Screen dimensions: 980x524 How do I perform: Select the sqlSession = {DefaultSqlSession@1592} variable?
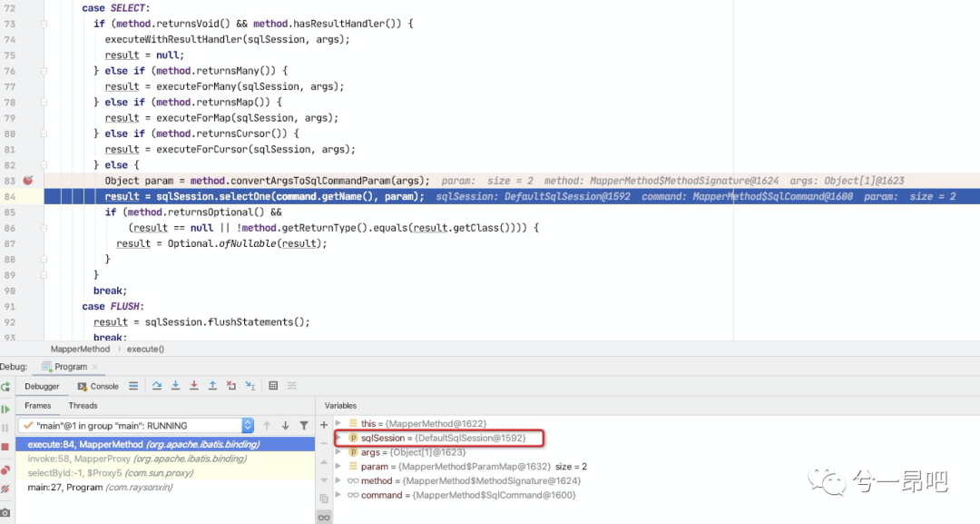(443, 438)
